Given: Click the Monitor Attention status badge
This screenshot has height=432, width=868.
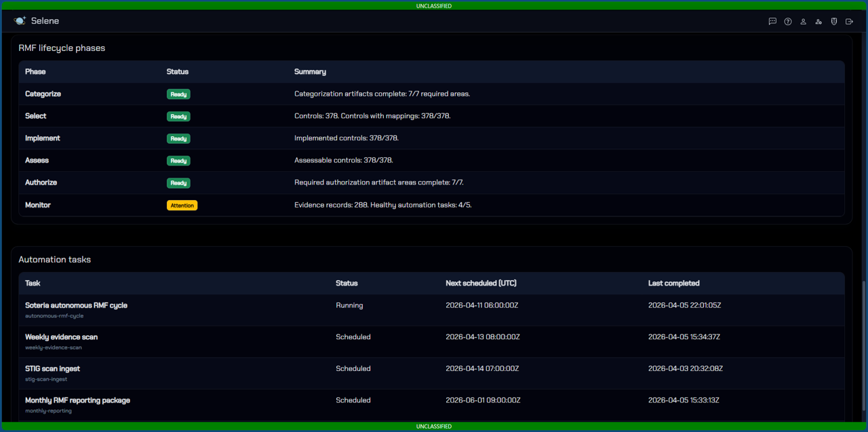Looking at the screenshot, I should pyautogui.click(x=182, y=205).
